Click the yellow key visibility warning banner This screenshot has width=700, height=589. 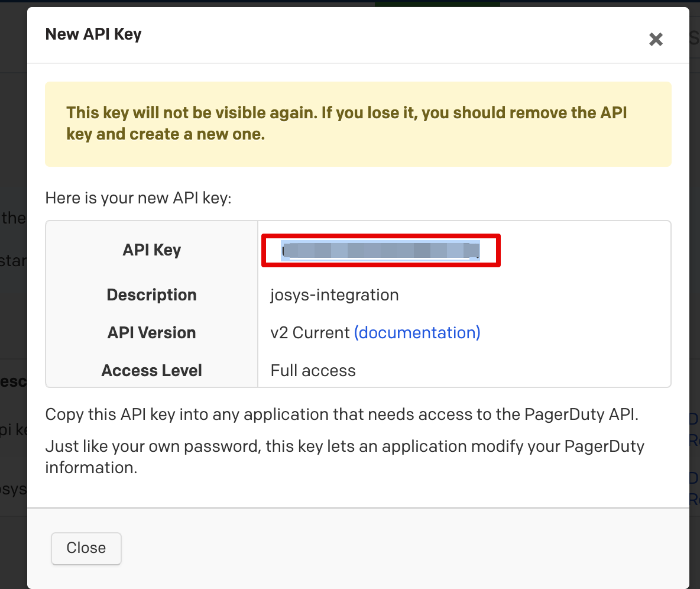(358, 124)
